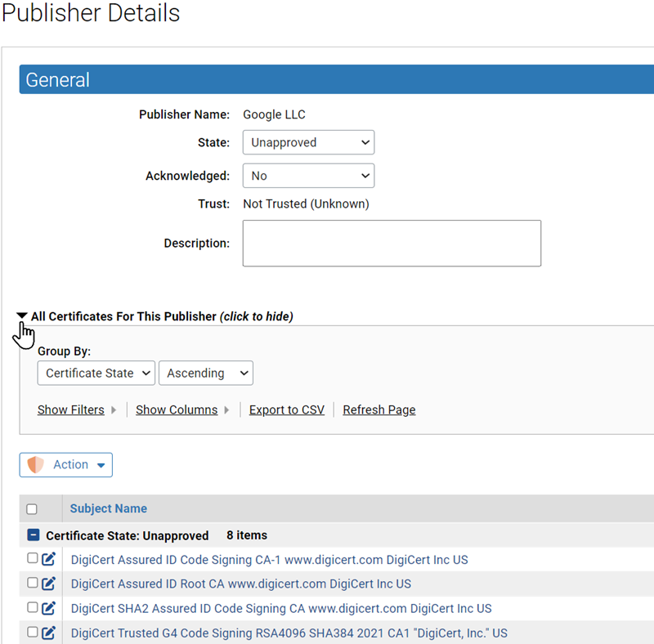The width and height of the screenshot is (654, 644).
Task: Collapse the All Certificates For This Publisher section
Action: coord(21,316)
